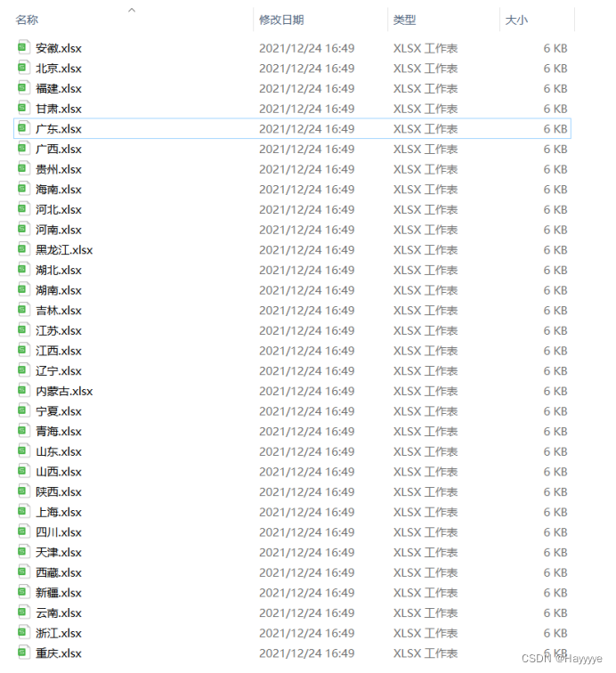
Task: Click the 6 KB size of 福建.xlsx
Action: [555, 88]
